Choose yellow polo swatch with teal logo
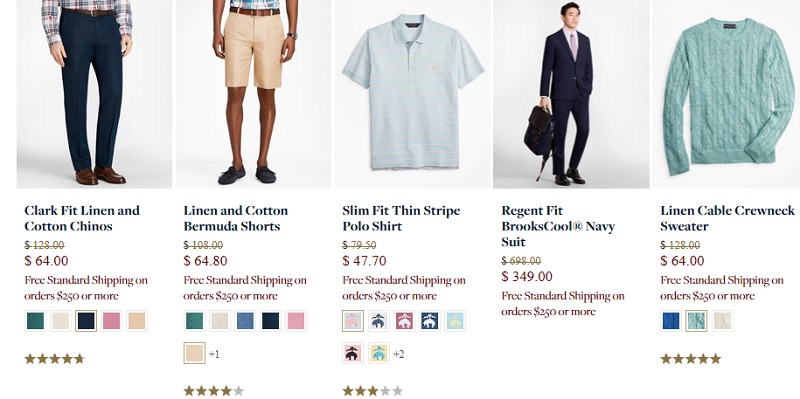The image size is (800, 399). pyautogui.click(x=379, y=353)
